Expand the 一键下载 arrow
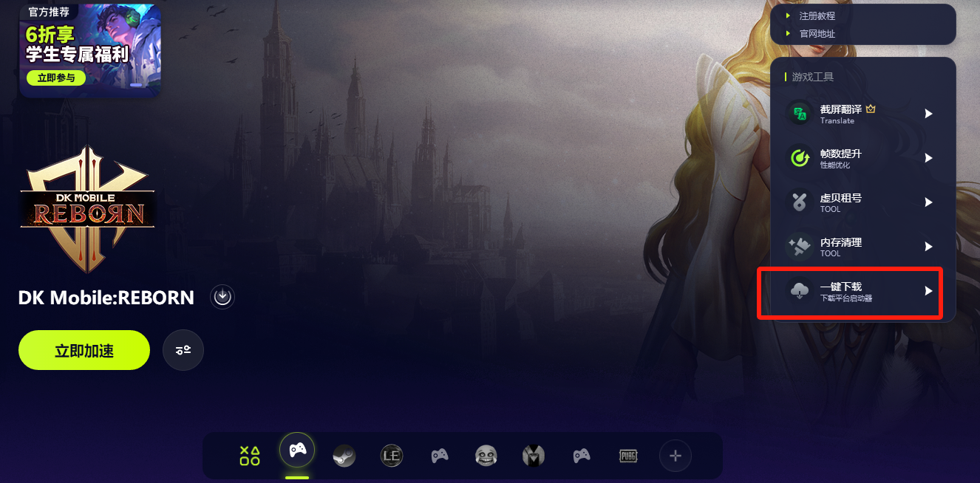The height and width of the screenshot is (483, 980). pyautogui.click(x=929, y=291)
